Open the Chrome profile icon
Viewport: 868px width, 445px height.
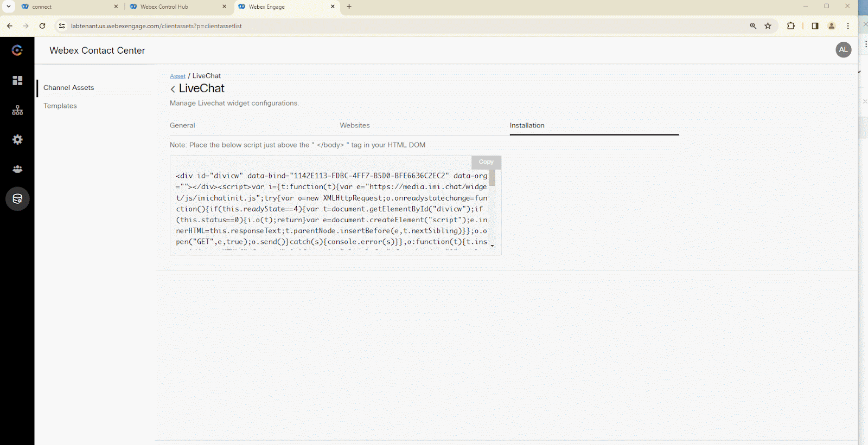click(x=831, y=26)
